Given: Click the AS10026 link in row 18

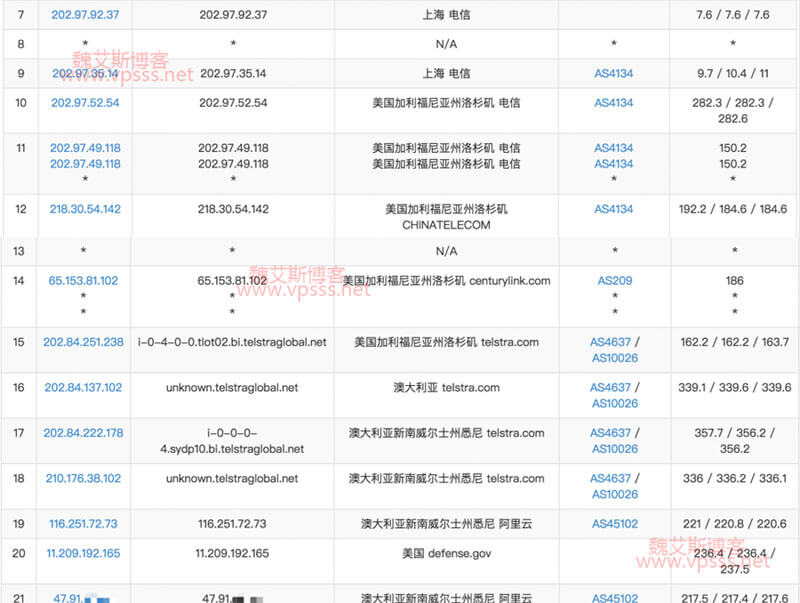Looking at the screenshot, I should pyautogui.click(x=614, y=494).
